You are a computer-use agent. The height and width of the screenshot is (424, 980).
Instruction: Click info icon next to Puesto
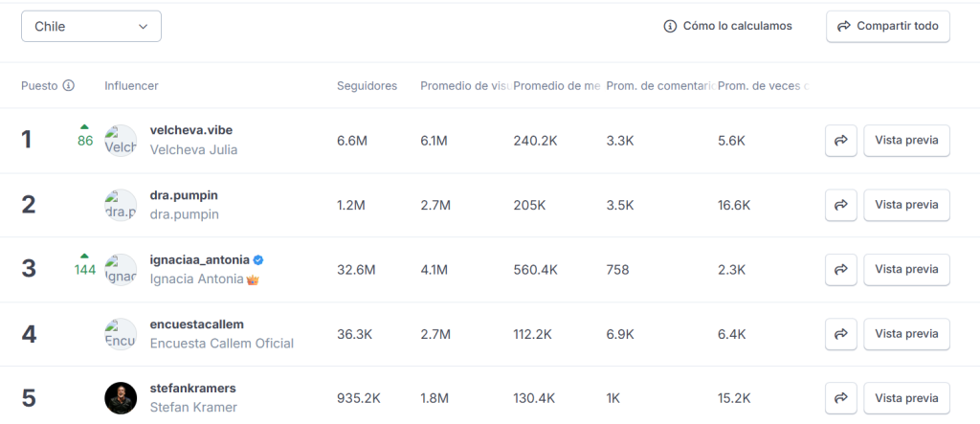point(69,86)
